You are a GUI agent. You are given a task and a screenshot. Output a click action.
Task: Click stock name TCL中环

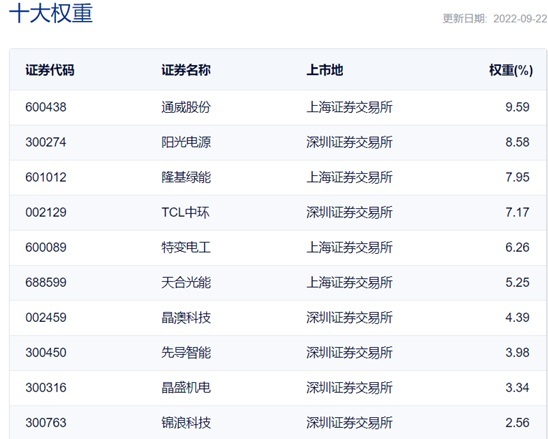[185, 212]
